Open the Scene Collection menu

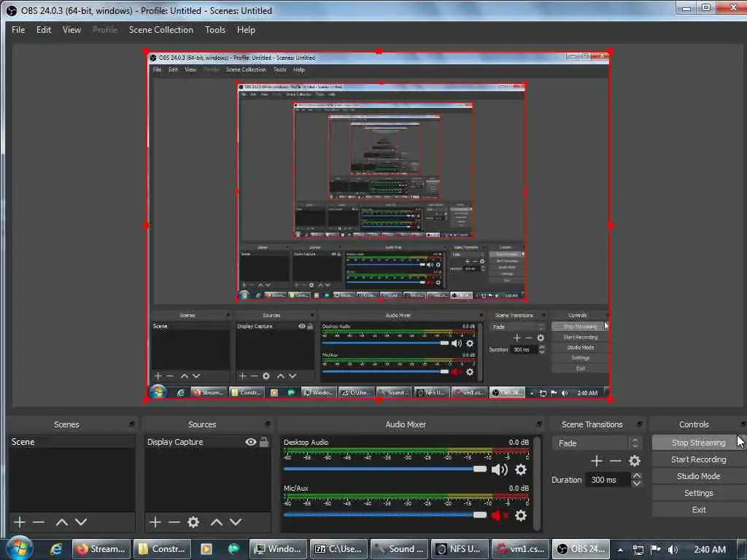click(x=161, y=29)
